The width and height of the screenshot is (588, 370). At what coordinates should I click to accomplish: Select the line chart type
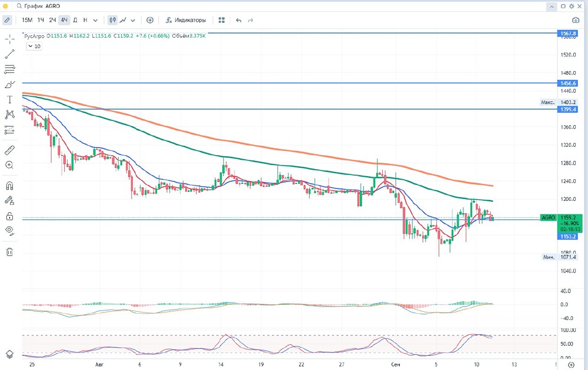point(123,20)
